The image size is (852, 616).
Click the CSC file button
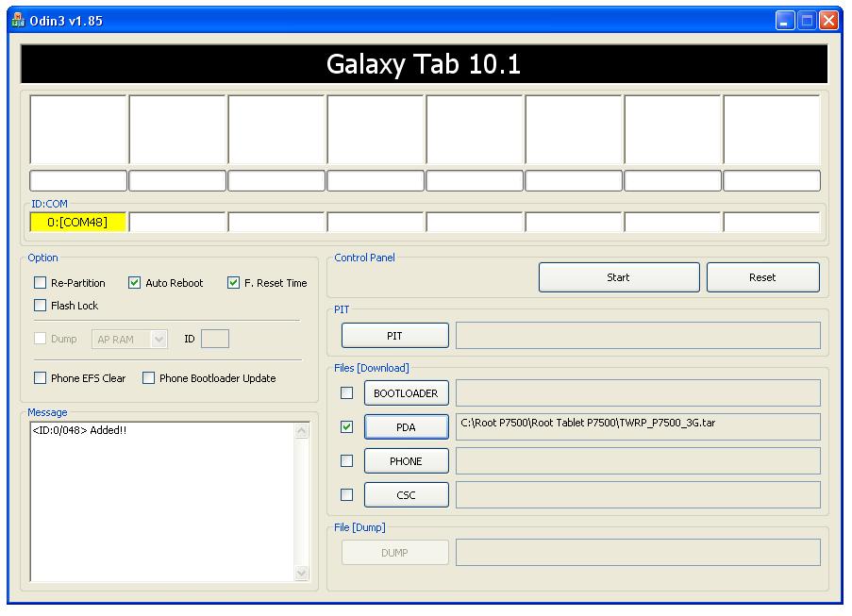[x=407, y=495]
